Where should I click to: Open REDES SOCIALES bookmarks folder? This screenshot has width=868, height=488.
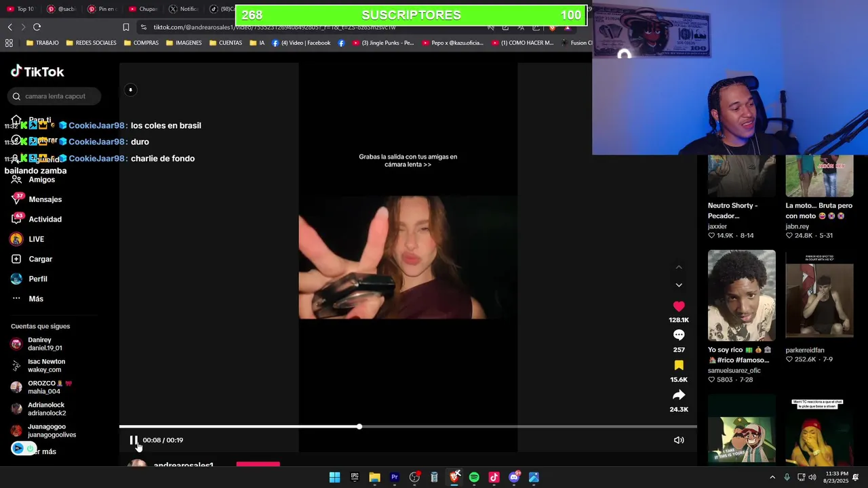[91, 43]
